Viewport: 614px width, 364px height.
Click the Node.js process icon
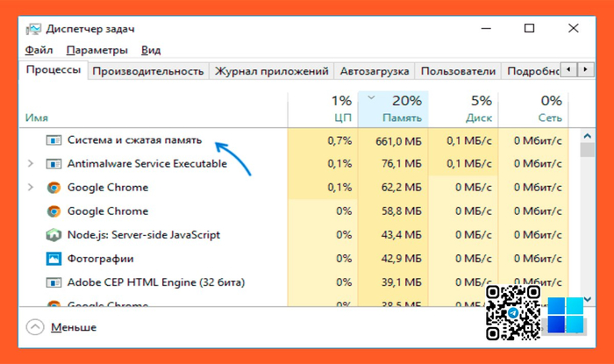pyautogui.click(x=54, y=235)
